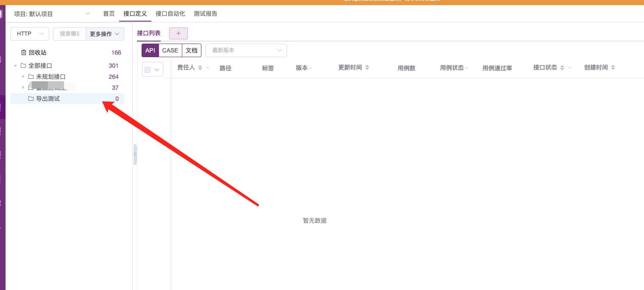This screenshot has width=644, height=290.
Task: Click the sort arrows on 更新时间 column
Action: [x=367, y=68]
